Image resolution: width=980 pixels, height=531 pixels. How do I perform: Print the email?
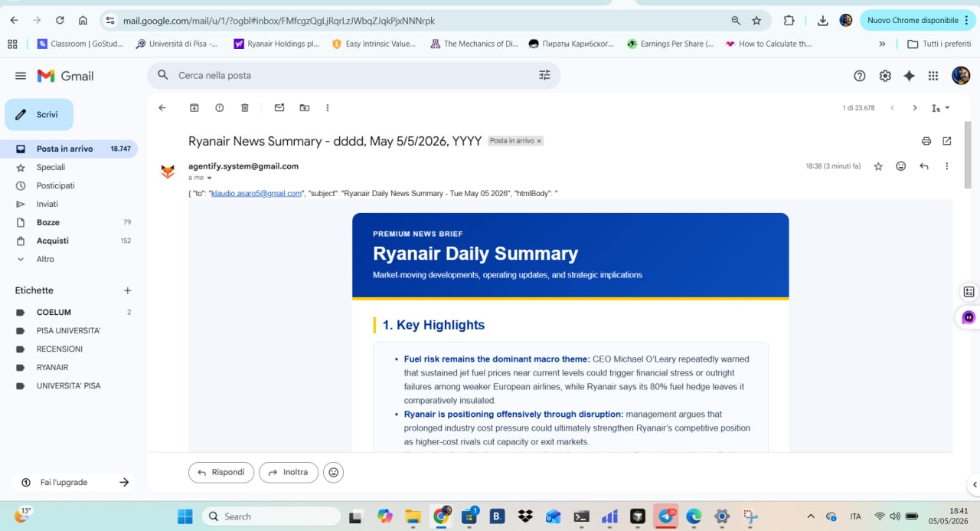926,141
